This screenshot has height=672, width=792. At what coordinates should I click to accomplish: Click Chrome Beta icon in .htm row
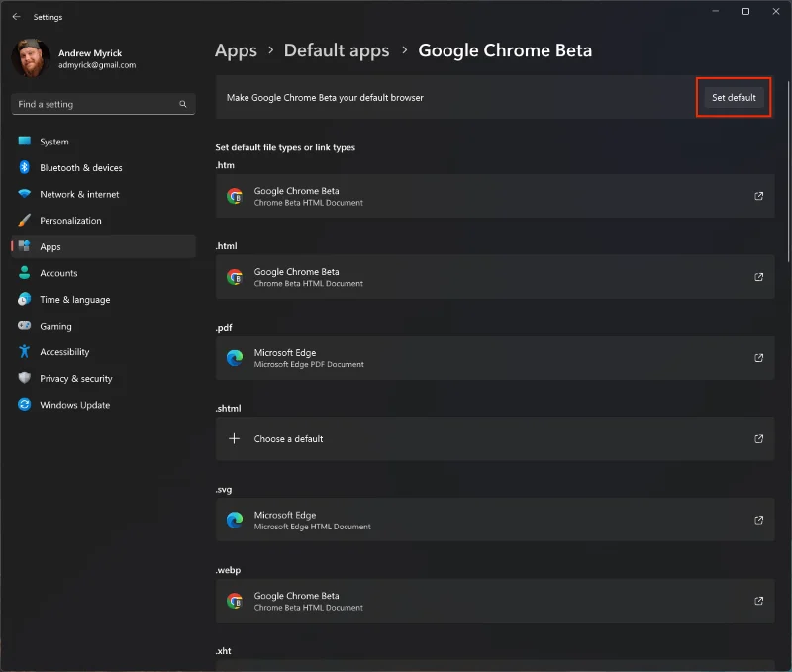(235, 196)
